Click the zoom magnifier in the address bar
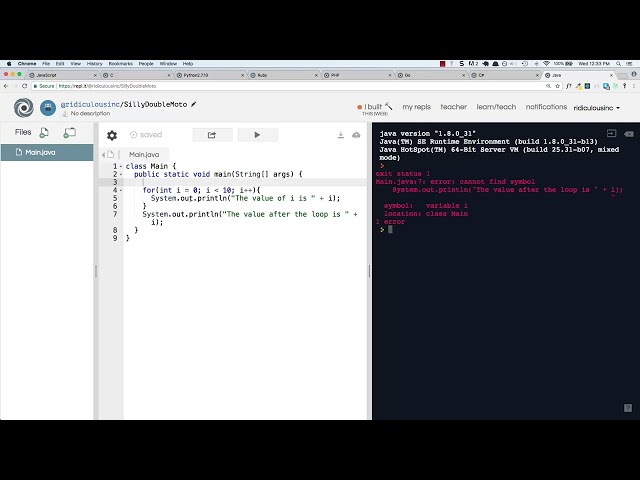This screenshot has width=640, height=480. point(548,86)
